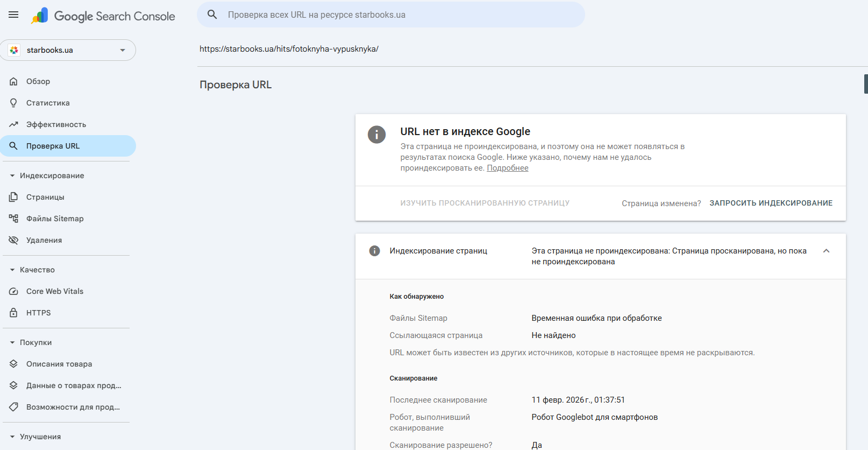Viewport: 868px width, 450px height.
Task: Click the info icon beside Индексирование страниц
Action: 374,251
